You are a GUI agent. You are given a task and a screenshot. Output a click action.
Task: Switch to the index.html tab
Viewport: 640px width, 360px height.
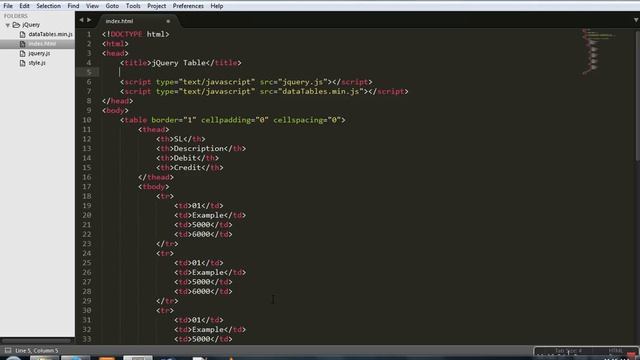119,21
